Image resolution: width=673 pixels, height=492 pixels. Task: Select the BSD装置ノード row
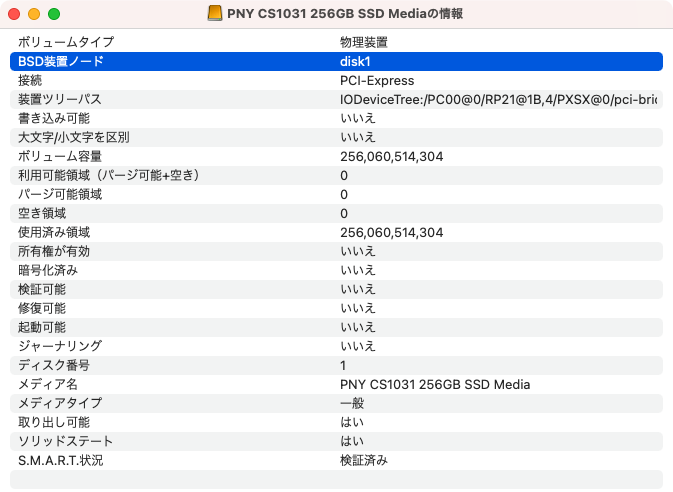pyautogui.click(x=336, y=61)
